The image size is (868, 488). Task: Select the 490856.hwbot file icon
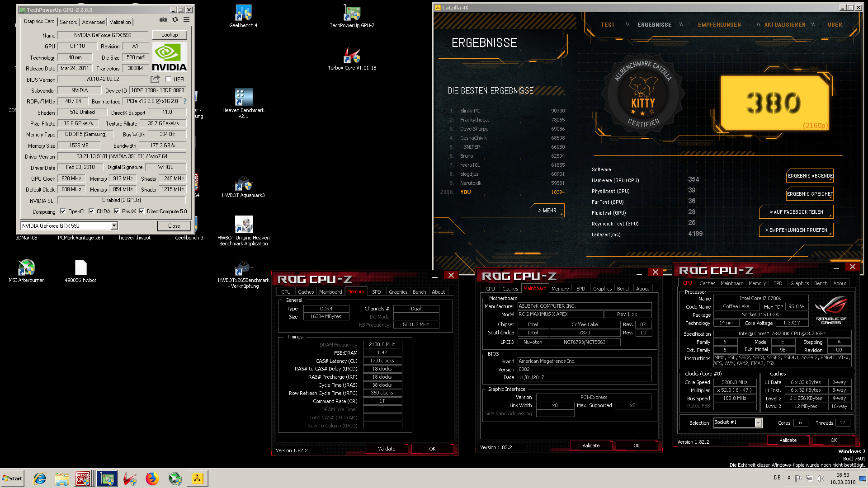(x=80, y=271)
